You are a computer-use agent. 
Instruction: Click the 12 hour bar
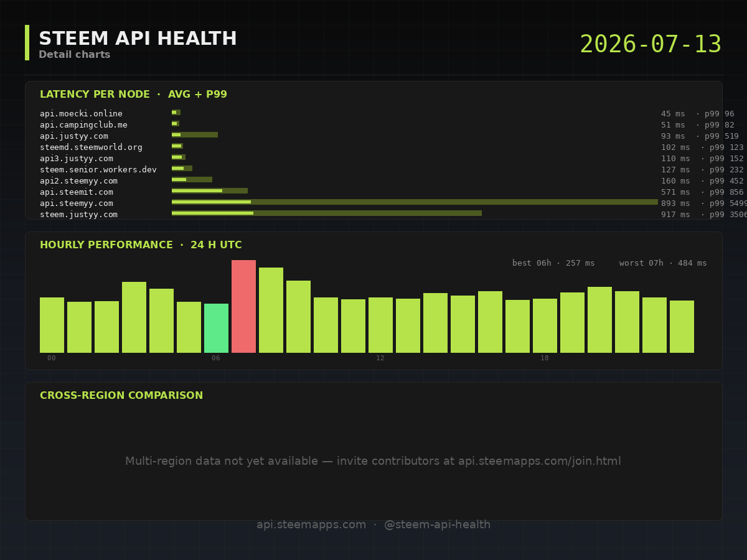(x=380, y=325)
